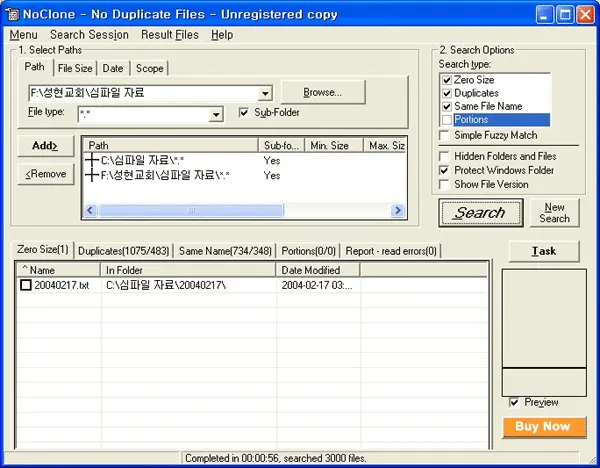Open the path dropdown list

tap(265, 93)
